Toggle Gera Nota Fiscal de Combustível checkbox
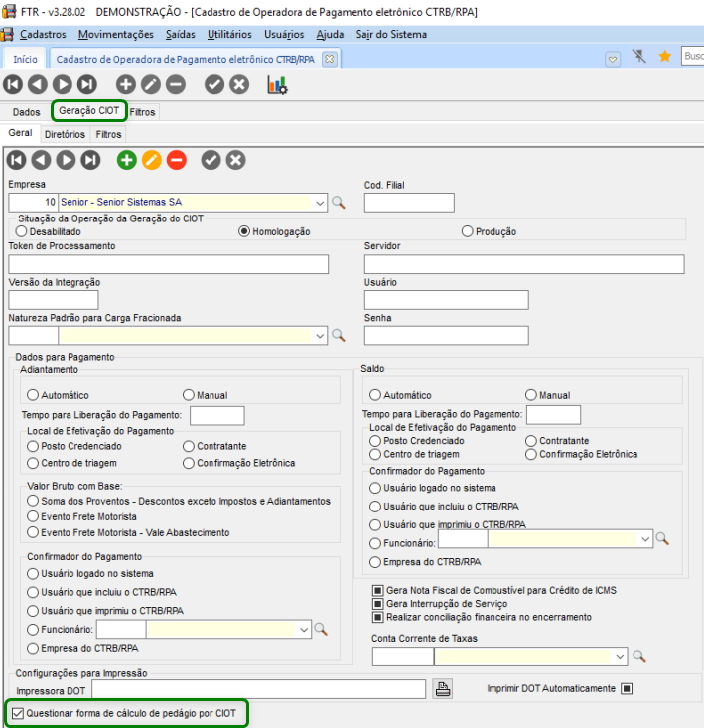704x728 pixels. pyautogui.click(x=378, y=590)
